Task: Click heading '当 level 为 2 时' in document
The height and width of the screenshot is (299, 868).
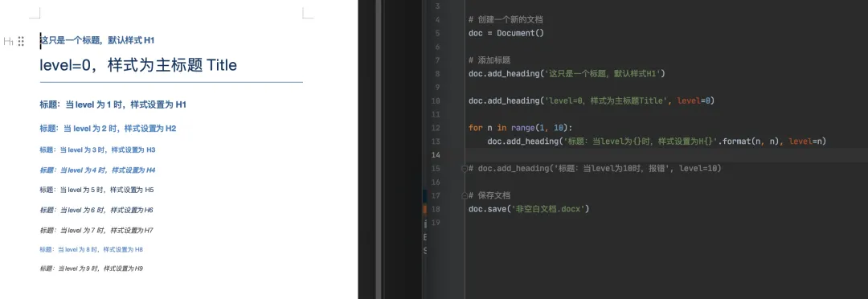Action: click(108, 129)
